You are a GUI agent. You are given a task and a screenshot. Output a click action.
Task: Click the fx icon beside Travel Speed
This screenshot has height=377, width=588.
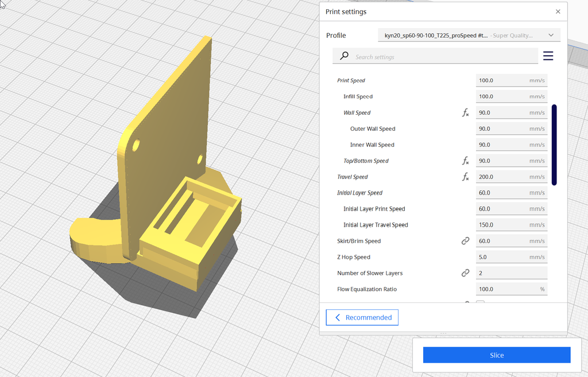(x=465, y=177)
